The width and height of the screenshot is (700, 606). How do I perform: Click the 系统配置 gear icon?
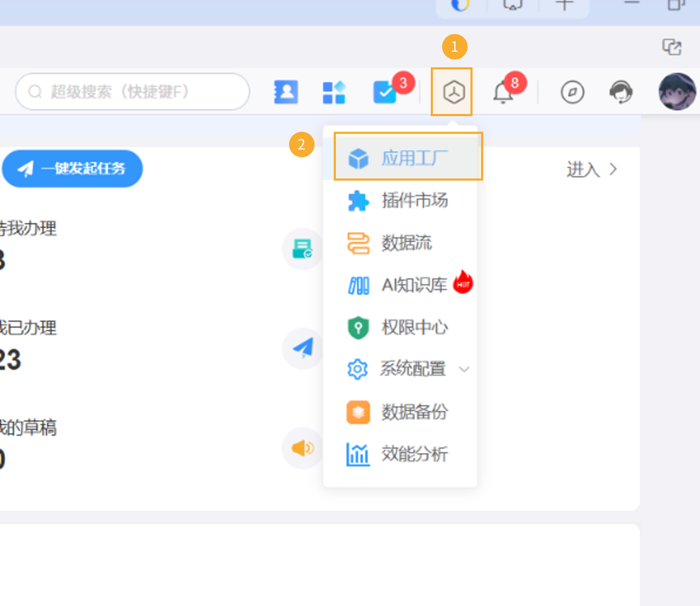357,370
